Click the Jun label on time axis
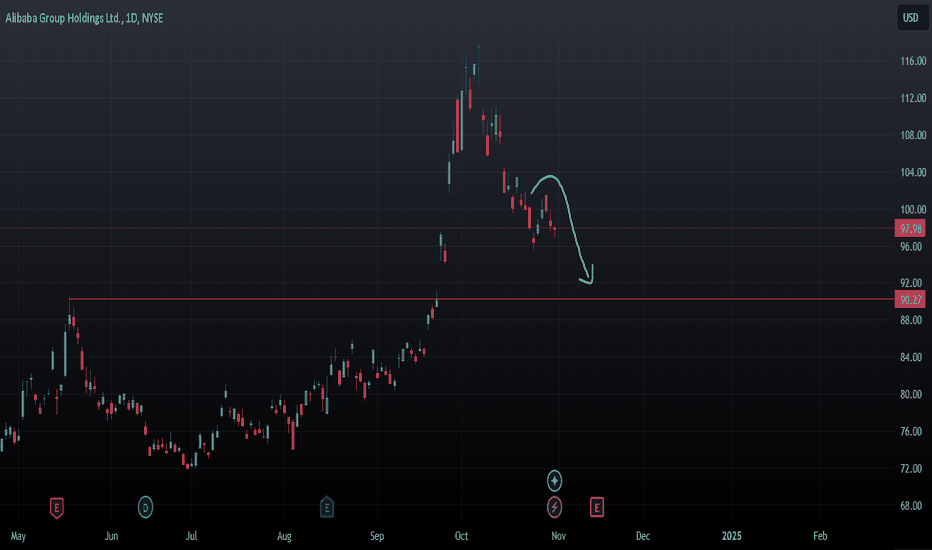Screen dimensions: 932x550 (x=111, y=536)
